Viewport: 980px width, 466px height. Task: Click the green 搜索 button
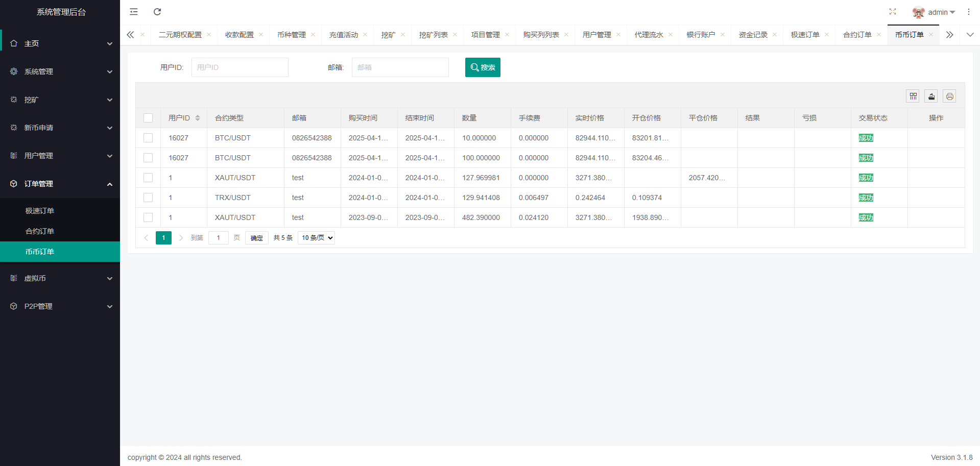(482, 67)
